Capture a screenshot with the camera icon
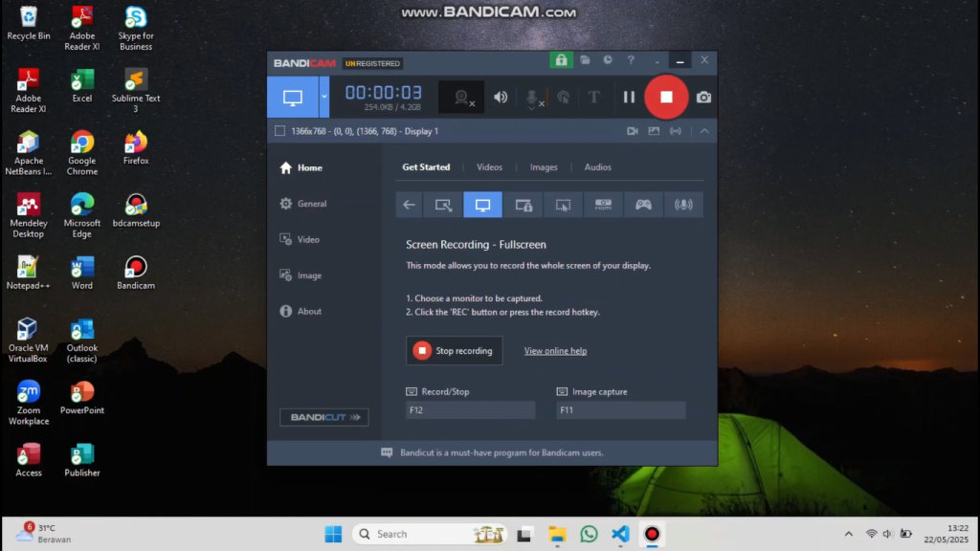 pos(703,98)
